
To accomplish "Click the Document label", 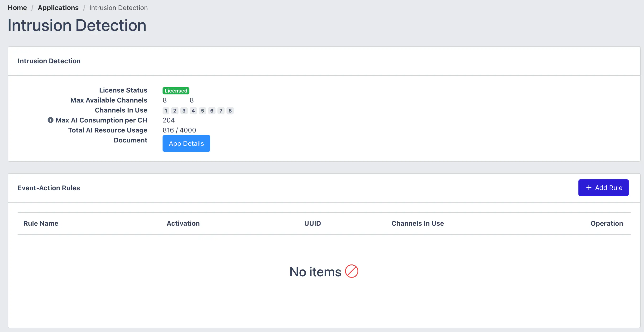I will 130,140.
